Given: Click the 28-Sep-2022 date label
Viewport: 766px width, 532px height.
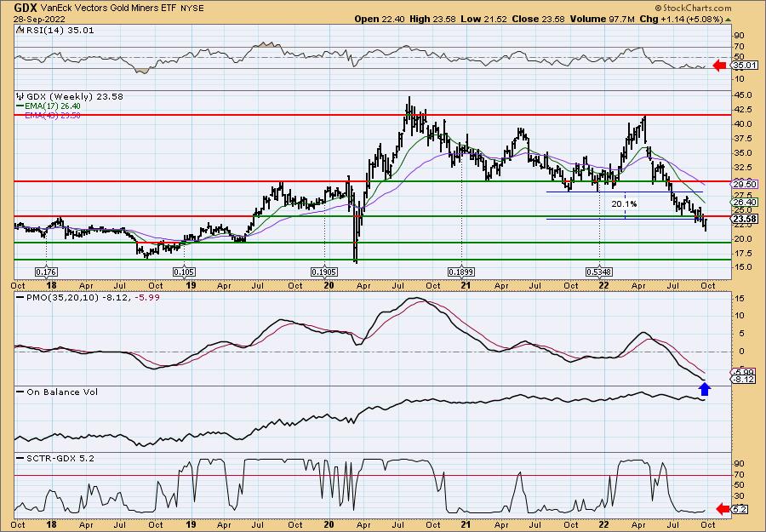Looking at the screenshot, I should pyautogui.click(x=38, y=19).
